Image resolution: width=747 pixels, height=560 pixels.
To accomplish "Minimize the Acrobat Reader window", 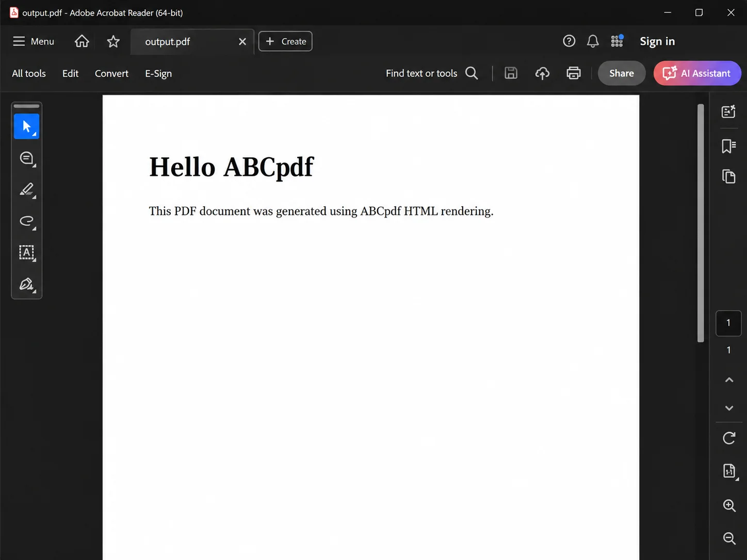I will pos(668,12).
